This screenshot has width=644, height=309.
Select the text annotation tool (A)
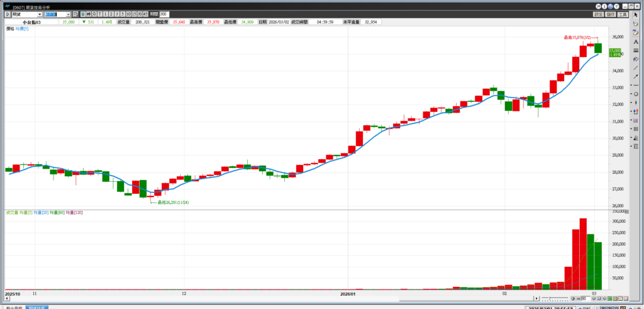coord(636,42)
